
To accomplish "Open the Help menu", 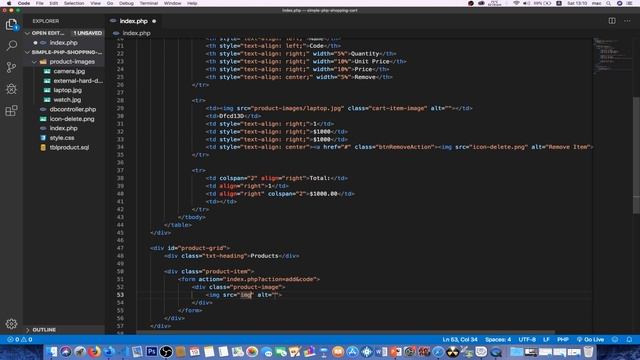I will click(x=192, y=3).
